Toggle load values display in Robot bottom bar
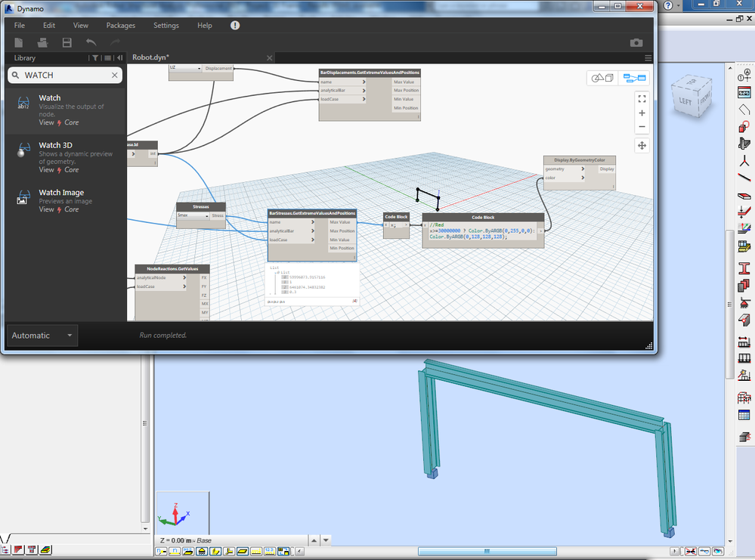Screen dimensions: 755x560 tap(270, 552)
